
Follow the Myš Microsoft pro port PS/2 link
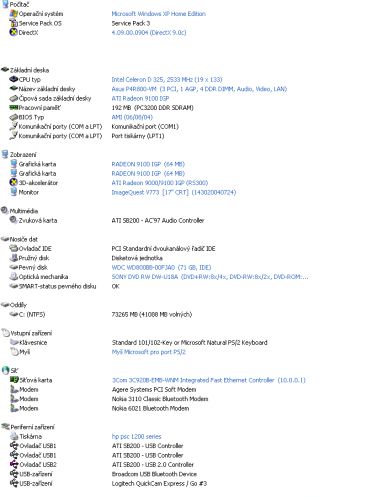click(149, 352)
